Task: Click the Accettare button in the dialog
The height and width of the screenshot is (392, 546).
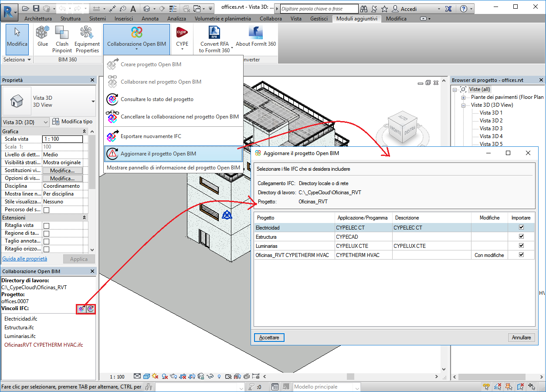Action: (x=269, y=338)
